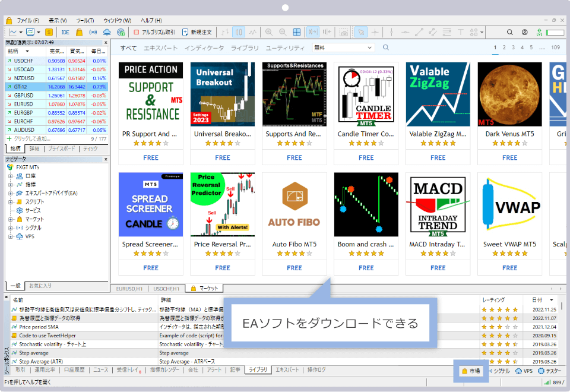Click the LVL level indicator icon
Image resolution: width=570 pixels, height=392 pixels.
(x=540, y=32)
